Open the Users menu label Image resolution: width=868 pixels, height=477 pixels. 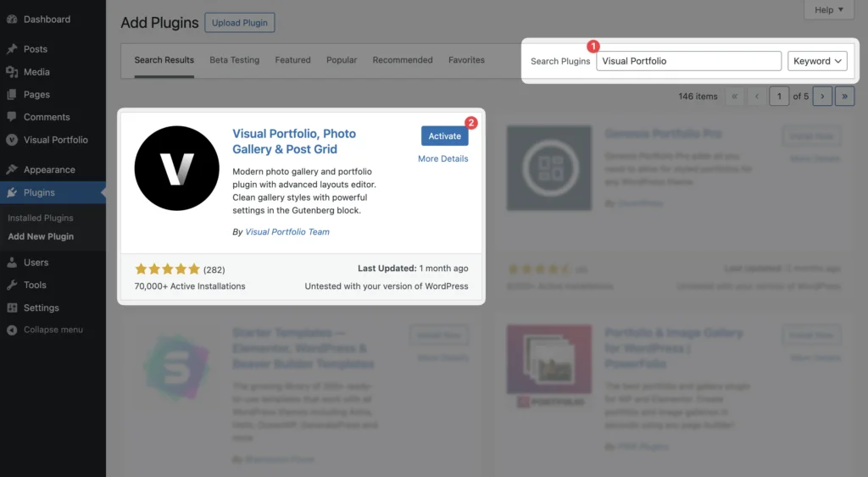36,263
